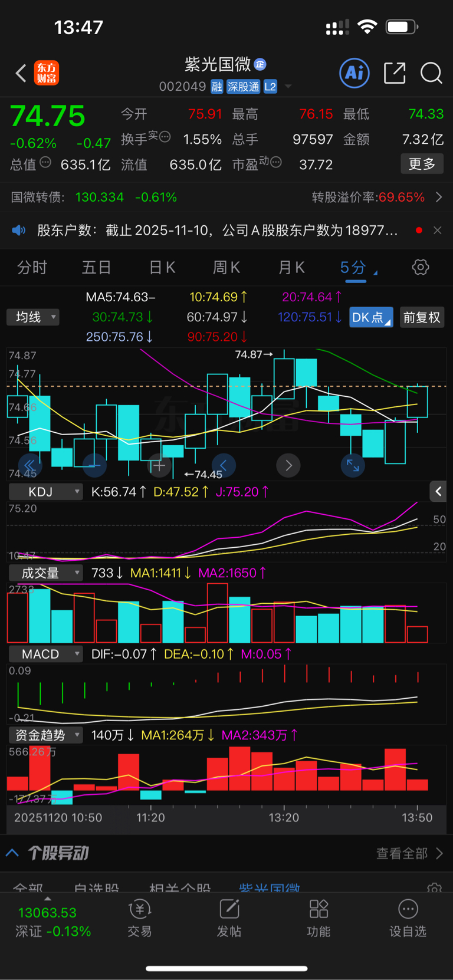Viewport: 453px width, 980px height.
Task: Open 交易 trade icon in bottom bar
Action: point(140,919)
